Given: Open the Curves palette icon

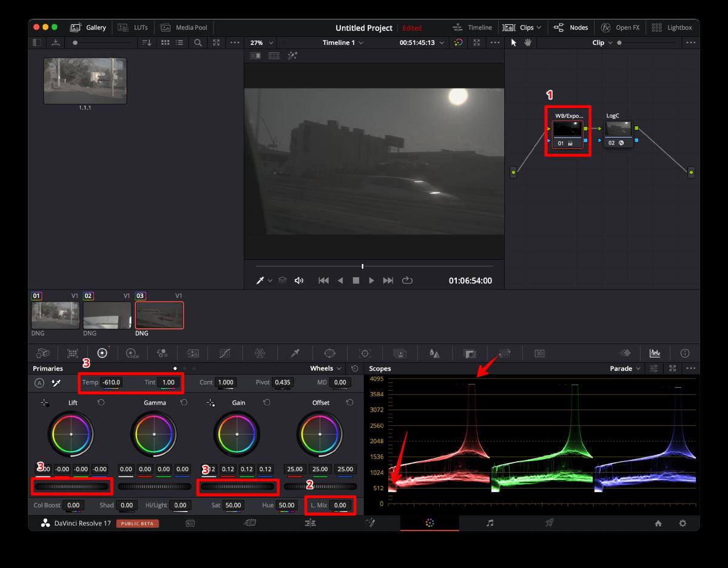Looking at the screenshot, I should pyautogui.click(x=226, y=353).
